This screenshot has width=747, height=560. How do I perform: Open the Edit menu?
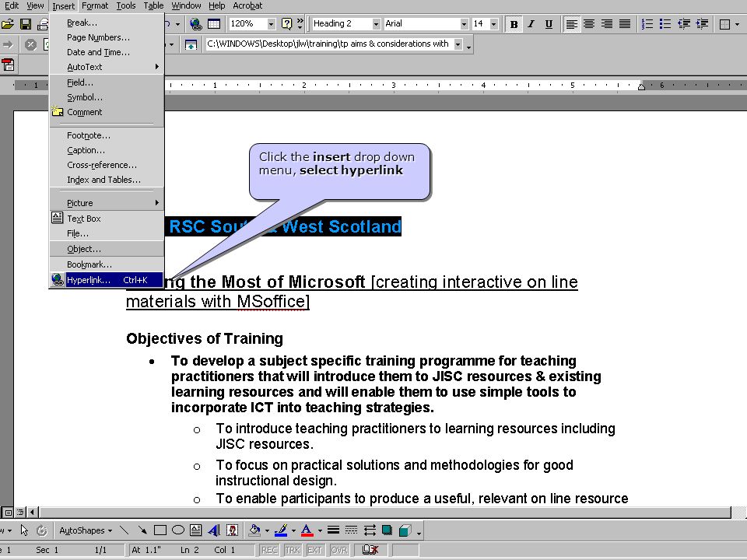click(11, 5)
